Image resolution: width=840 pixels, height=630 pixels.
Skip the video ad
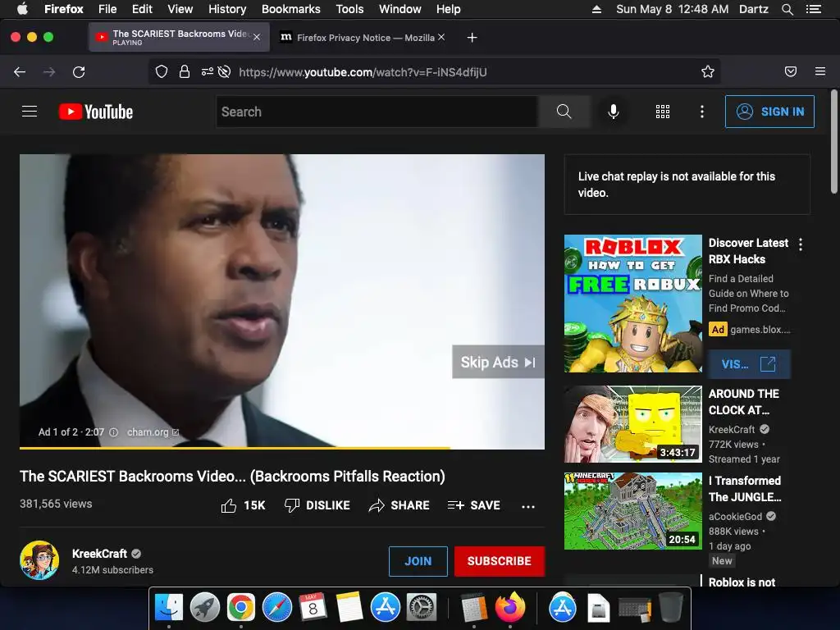click(x=498, y=362)
